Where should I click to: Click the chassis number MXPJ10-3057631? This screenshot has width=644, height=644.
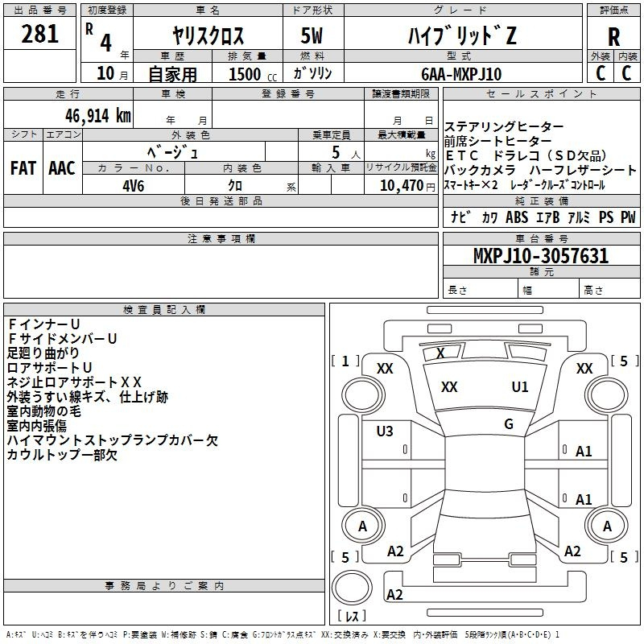(540, 256)
